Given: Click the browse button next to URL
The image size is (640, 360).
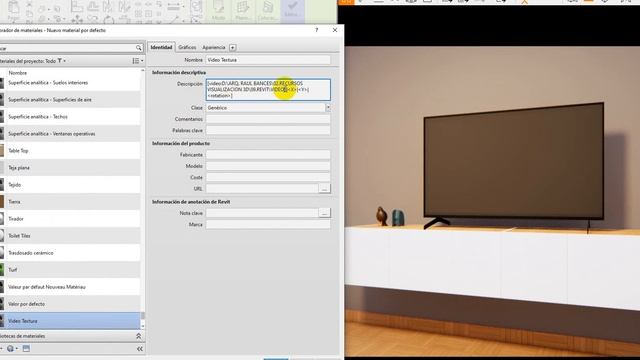Looking at the screenshot, I should 324,189.
